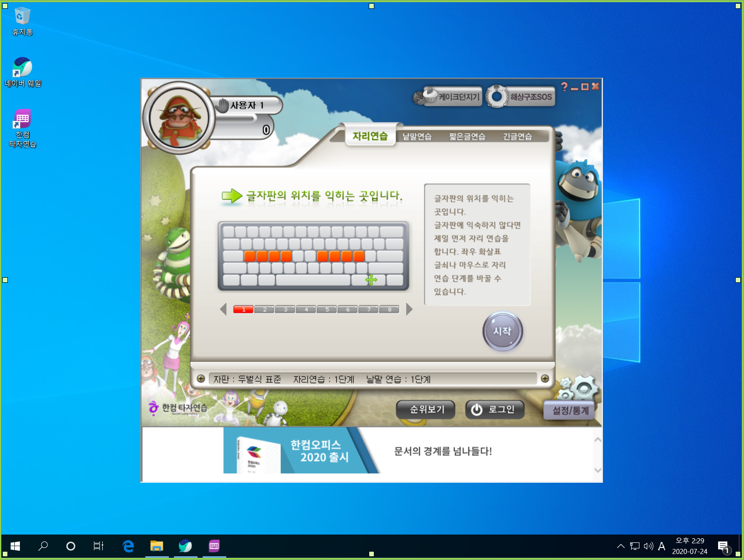Show hidden system tray icons
This screenshot has width=744, height=560.
click(x=621, y=546)
